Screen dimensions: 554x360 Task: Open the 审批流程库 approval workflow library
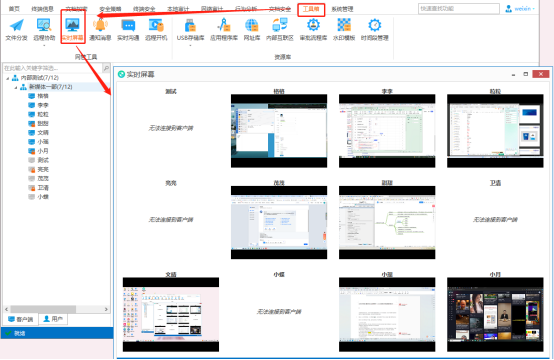point(313,29)
